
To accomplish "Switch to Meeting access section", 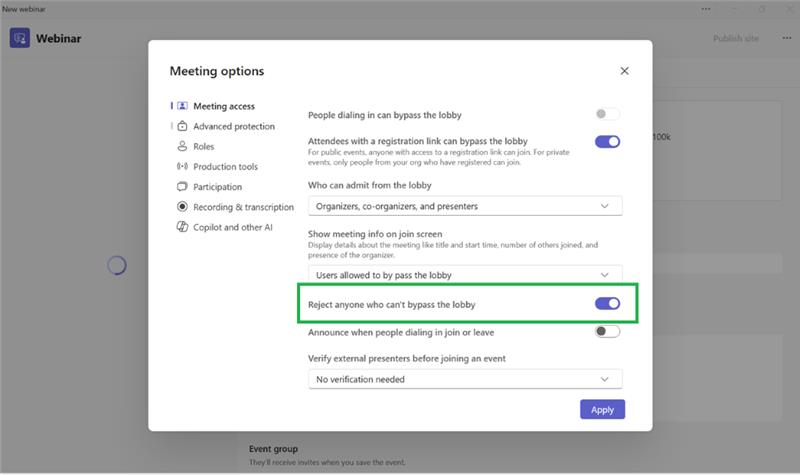I will [223, 106].
